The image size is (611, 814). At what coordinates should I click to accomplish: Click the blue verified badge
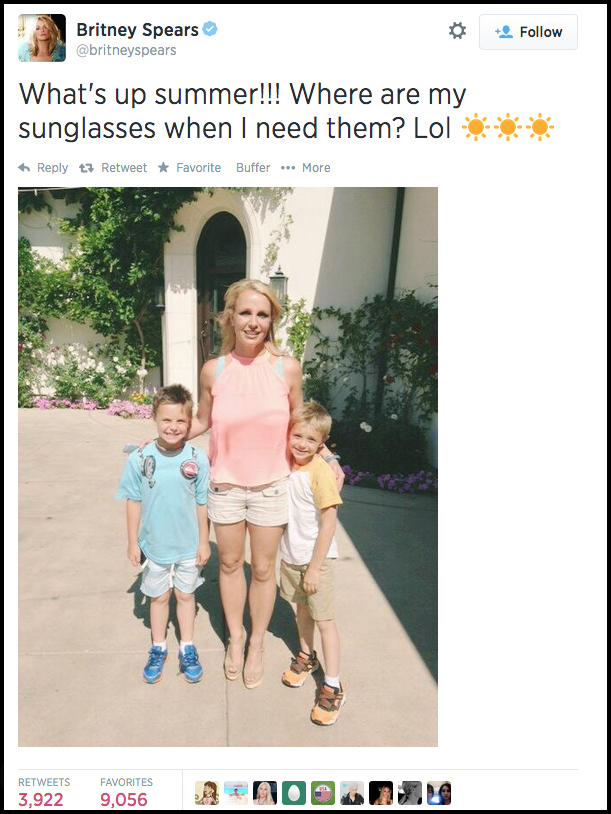click(x=210, y=30)
